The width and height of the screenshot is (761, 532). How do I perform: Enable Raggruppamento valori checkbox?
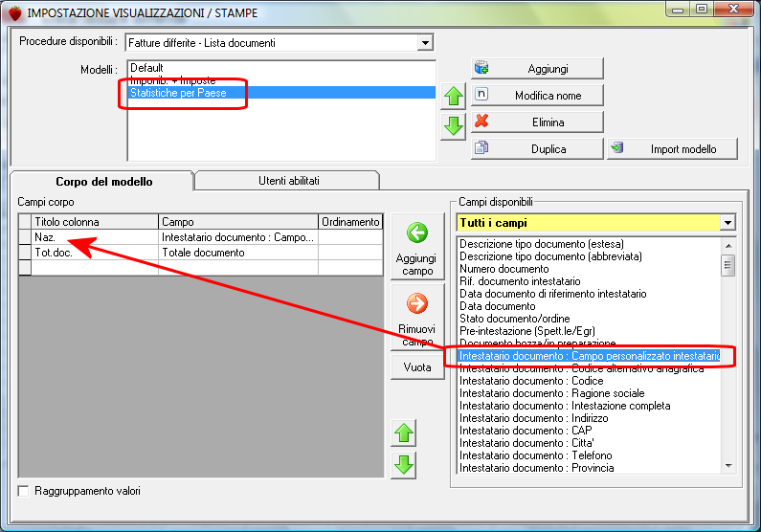pyautogui.click(x=23, y=491)
